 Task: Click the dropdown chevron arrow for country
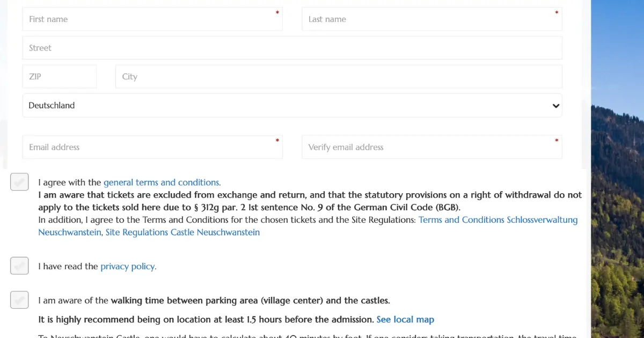pyautogui.click(x=556, y=106)
